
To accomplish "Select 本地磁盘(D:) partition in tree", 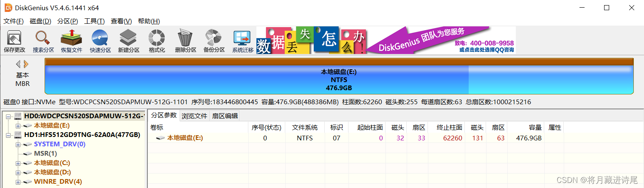I will (x=52, y=172).
